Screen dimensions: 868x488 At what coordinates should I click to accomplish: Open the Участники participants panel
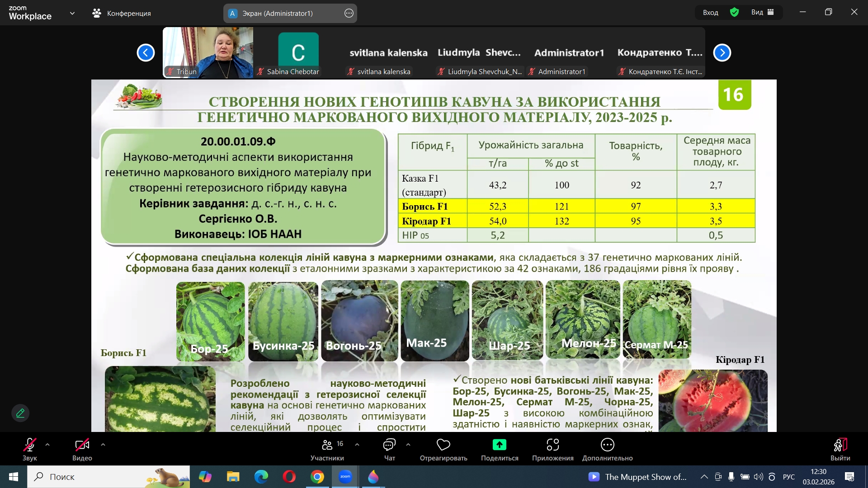click(327, 445)
